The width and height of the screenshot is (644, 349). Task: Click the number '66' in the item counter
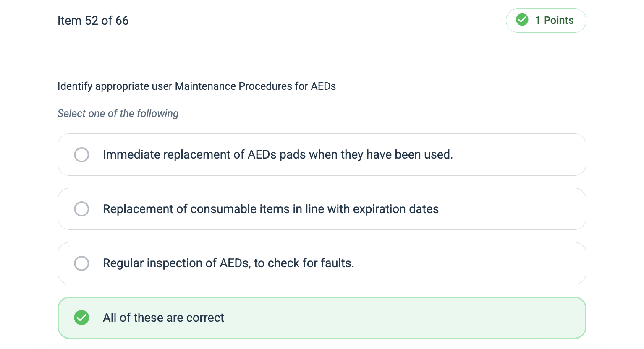click(x=122, y=21)
